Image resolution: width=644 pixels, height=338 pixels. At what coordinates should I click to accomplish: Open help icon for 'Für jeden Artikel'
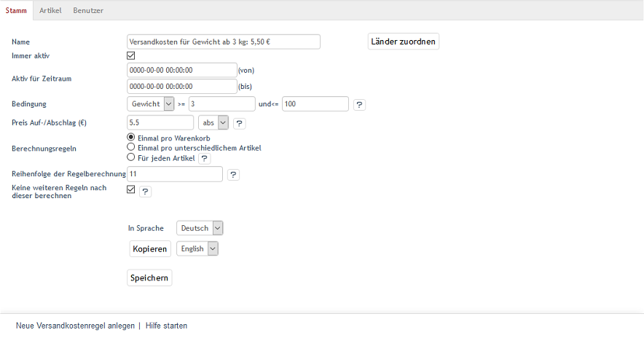coord(205,158)
